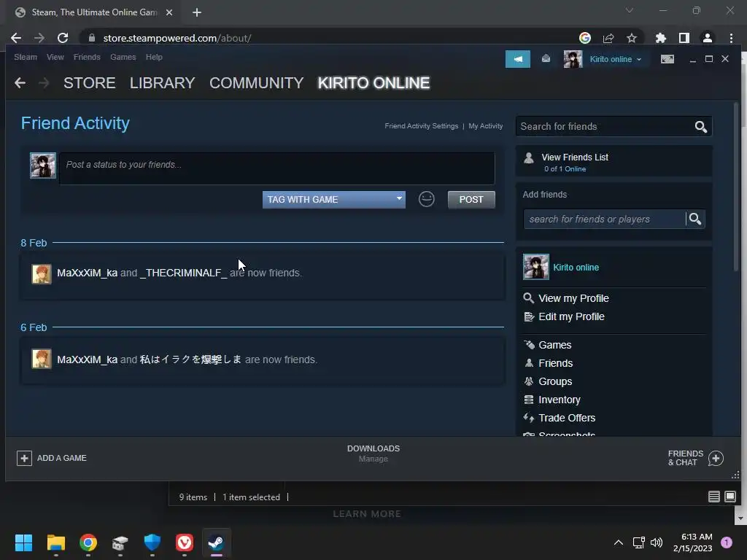Click MaXxXiM_ka name in 8 Feb entry
The height and width of the screenshot is (560, 747).
[x=88, y=273]
